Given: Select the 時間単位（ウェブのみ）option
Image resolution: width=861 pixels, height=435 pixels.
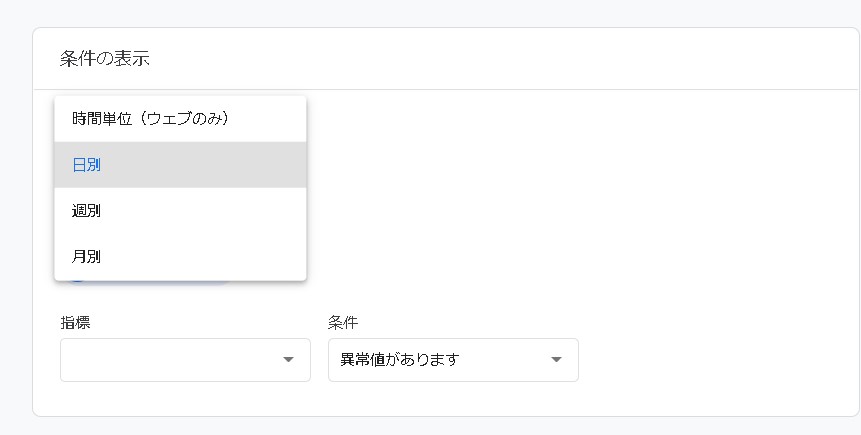Looking at the screenshot, I should tap(151, 119).
